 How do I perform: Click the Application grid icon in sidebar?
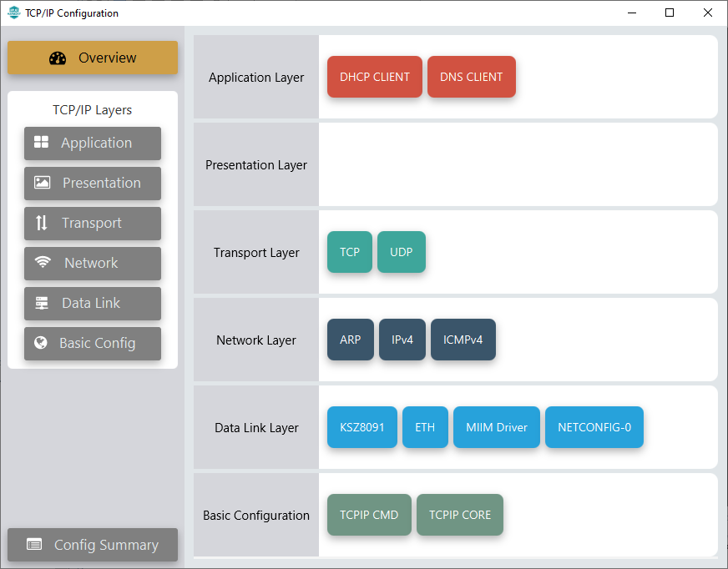(41, 142)
